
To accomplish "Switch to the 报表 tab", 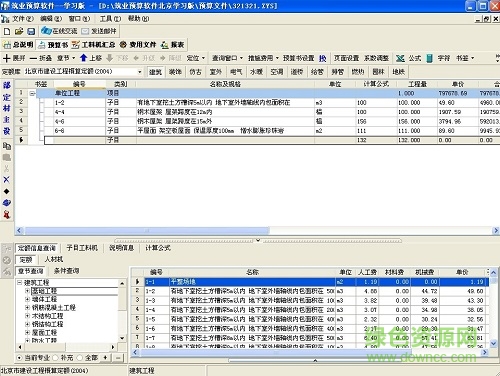I will (x=173, y=45).
